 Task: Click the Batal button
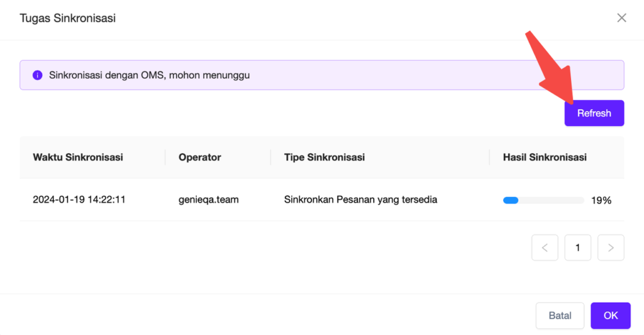pyautogui.click(x=560, y=315)
